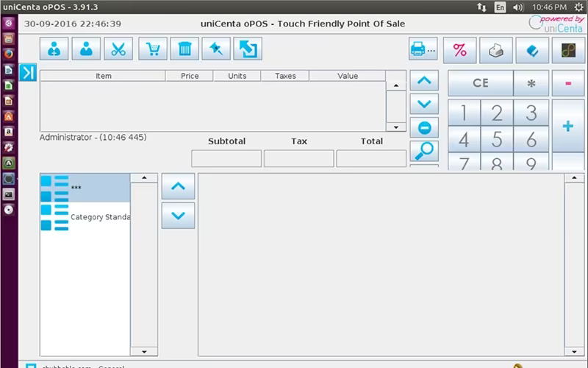Screen dimensions: 588x368
Task: Click the pink minus key
Action: coord(568,83)
